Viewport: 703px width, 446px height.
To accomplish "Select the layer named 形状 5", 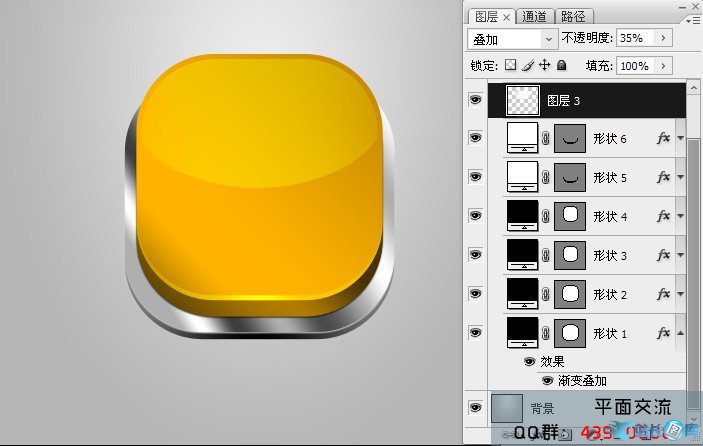I will point(610,178).
